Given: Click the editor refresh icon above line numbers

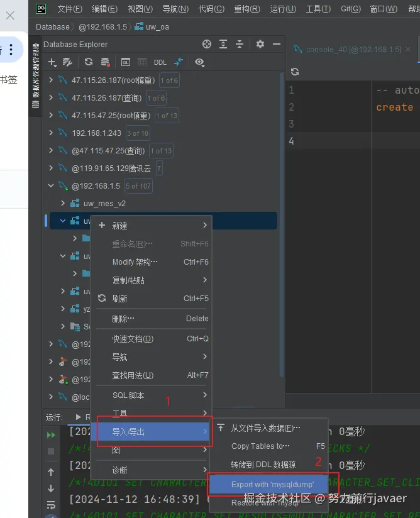Looking at the screenshot, I should click(x=295, y=72).
